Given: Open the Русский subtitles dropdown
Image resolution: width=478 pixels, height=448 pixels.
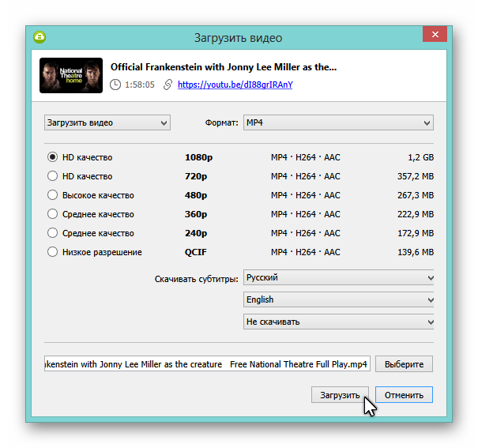Looking at the screenshot, I should tap(339, 278).
